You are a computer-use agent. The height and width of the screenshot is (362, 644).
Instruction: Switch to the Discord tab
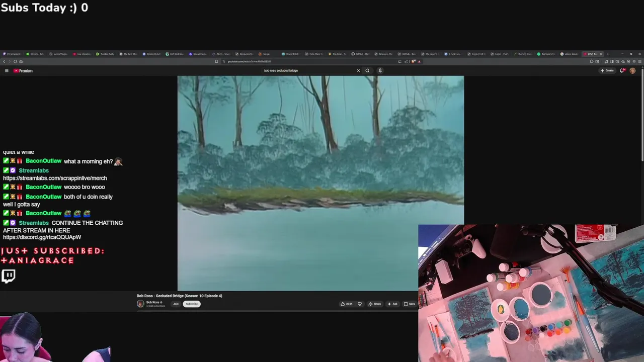(151, 54)
